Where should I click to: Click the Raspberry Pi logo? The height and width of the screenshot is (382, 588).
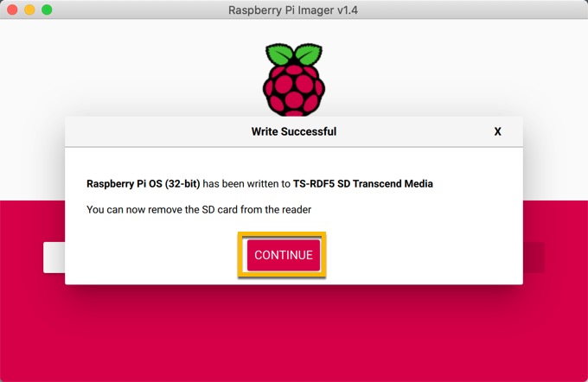pos(294,80)
